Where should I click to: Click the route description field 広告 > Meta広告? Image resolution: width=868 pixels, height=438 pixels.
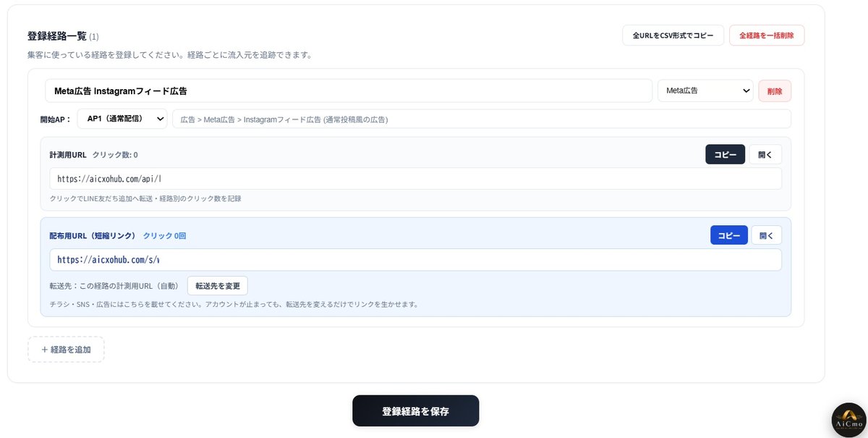(482, 119)
